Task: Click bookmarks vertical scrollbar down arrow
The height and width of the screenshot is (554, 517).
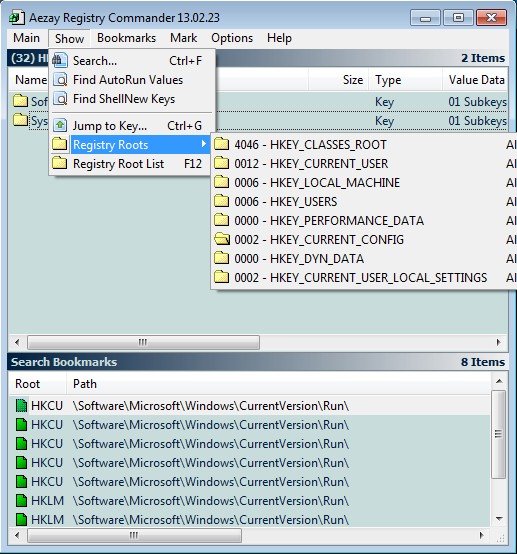Action: 499,519
